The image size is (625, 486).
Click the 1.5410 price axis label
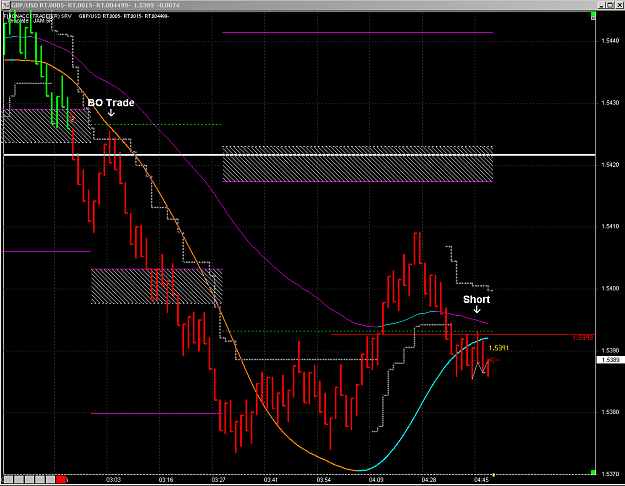click(x=610, y=226)
